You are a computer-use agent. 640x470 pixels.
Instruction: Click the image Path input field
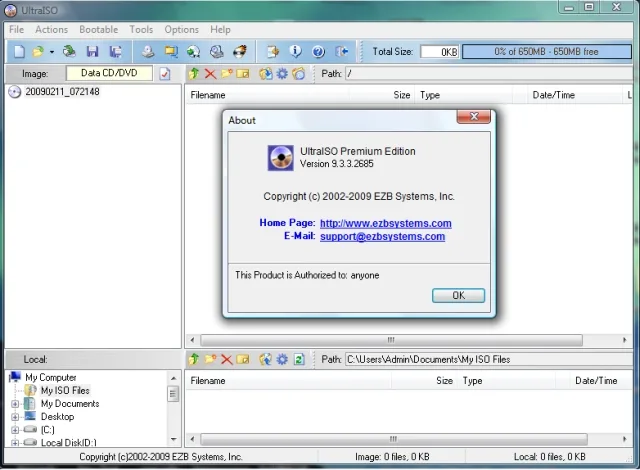click(x=489, y=74)
